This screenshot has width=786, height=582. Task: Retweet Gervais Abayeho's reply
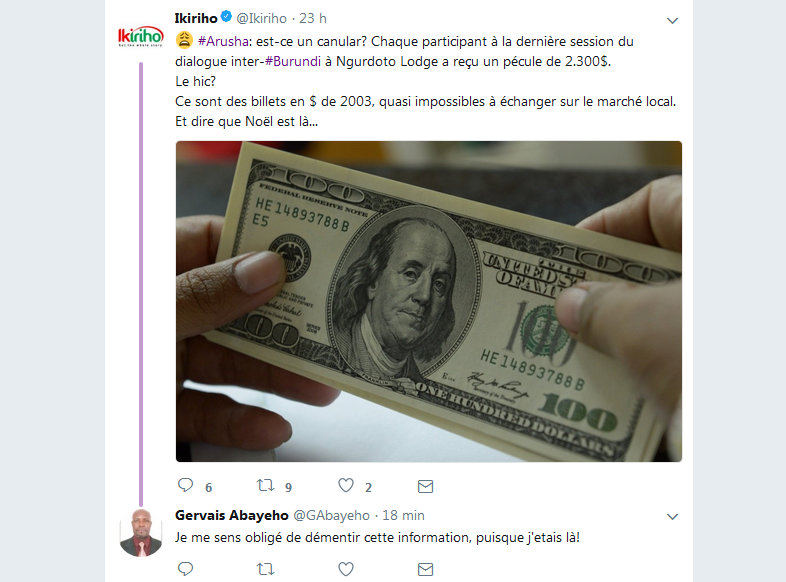click(265, 569)
